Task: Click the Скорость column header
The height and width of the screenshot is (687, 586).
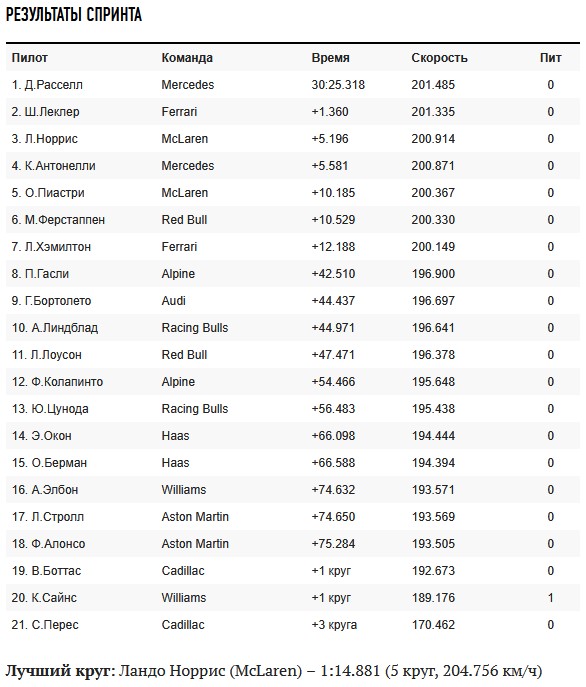Action: pos(439,58)
